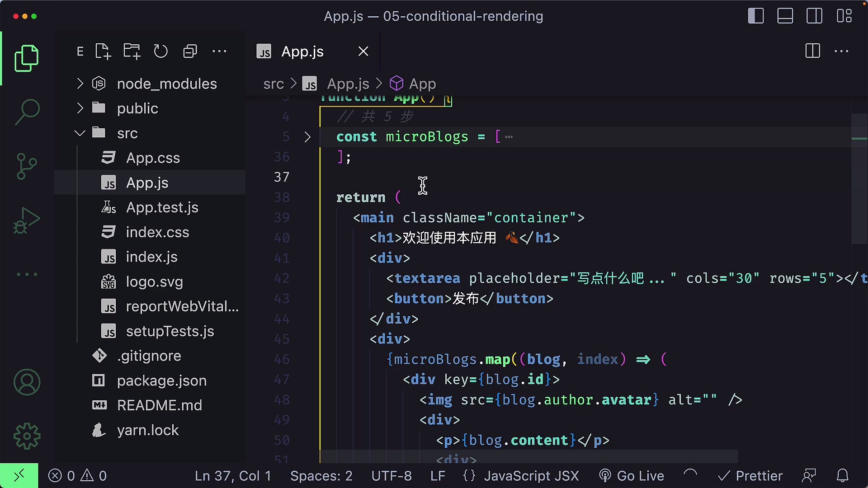Show additional views ellipsis in activity bar

point(27,274)
